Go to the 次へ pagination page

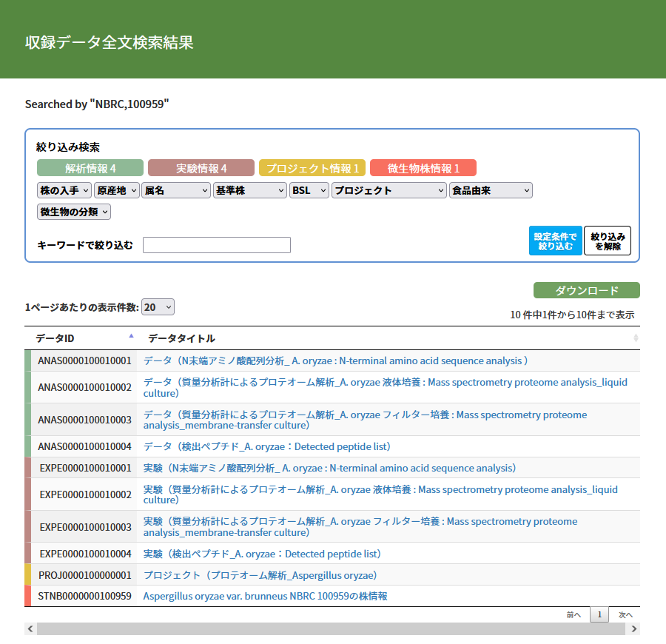pos(625,614)
